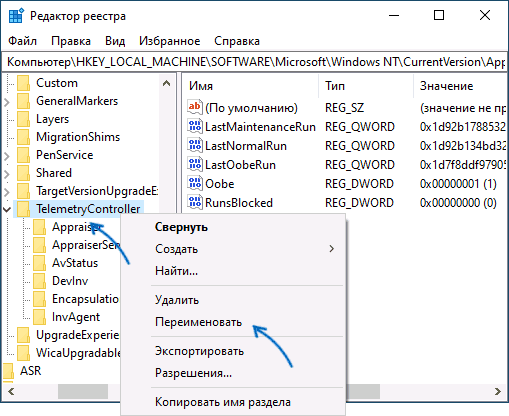509x416 pixels.
Task: Click the TelemetryController folder icon
Action: [24, 209]
